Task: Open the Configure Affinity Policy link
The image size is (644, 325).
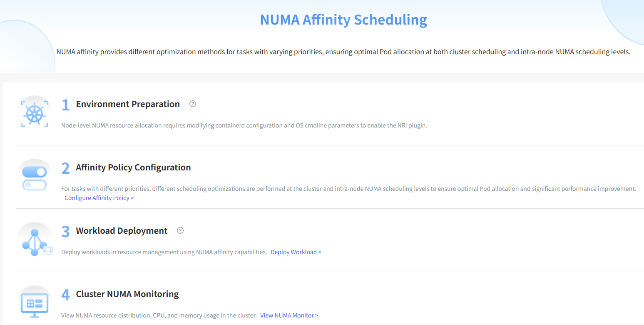Action: click(99, 198)
